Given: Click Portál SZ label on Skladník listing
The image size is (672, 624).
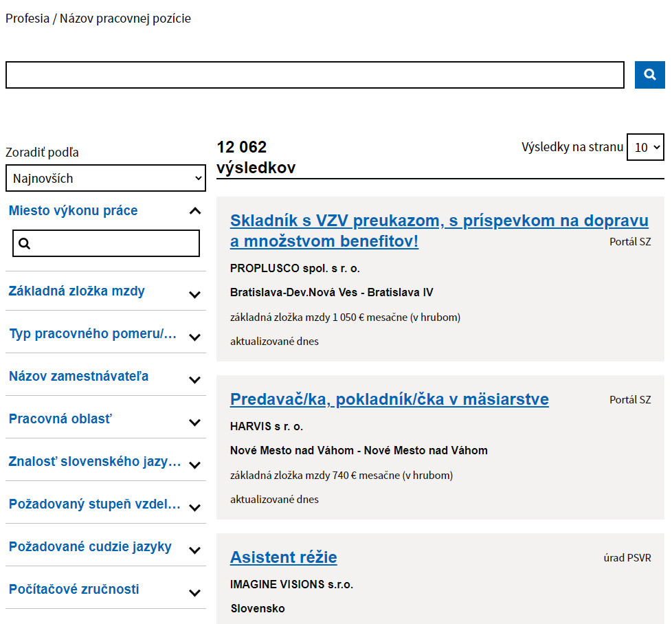Looking at the screenshot, I should (x=630, y=242).
